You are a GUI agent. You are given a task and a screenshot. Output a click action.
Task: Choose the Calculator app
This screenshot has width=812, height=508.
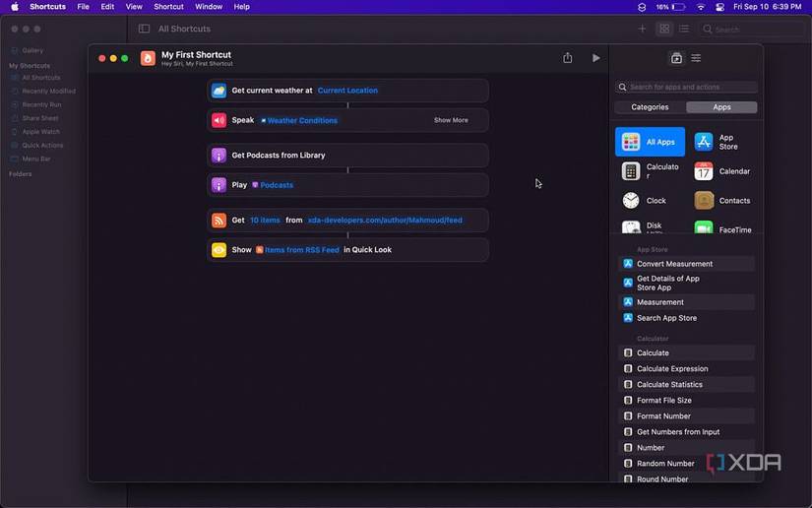pyautogui.click(x=650, y=171)
